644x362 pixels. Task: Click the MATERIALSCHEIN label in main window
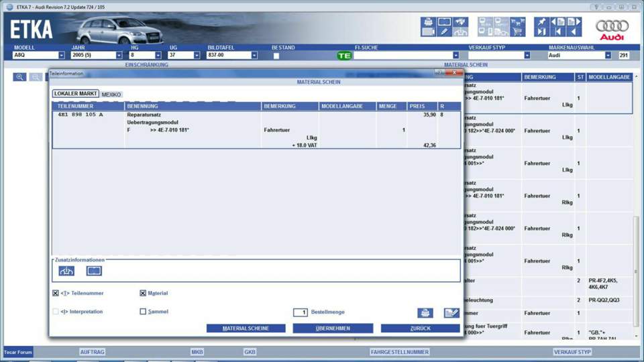(466, 65)
